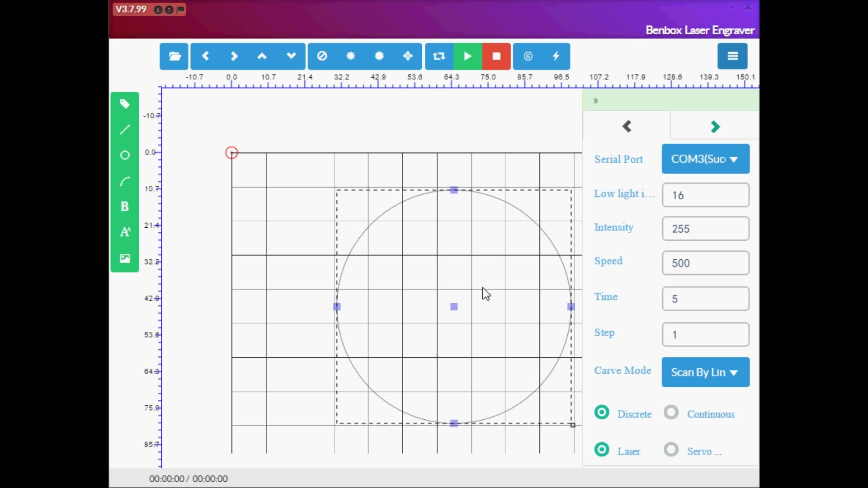Select the bold B text tool
This screenshot has height=488, width=868.
tap(125, 207)
